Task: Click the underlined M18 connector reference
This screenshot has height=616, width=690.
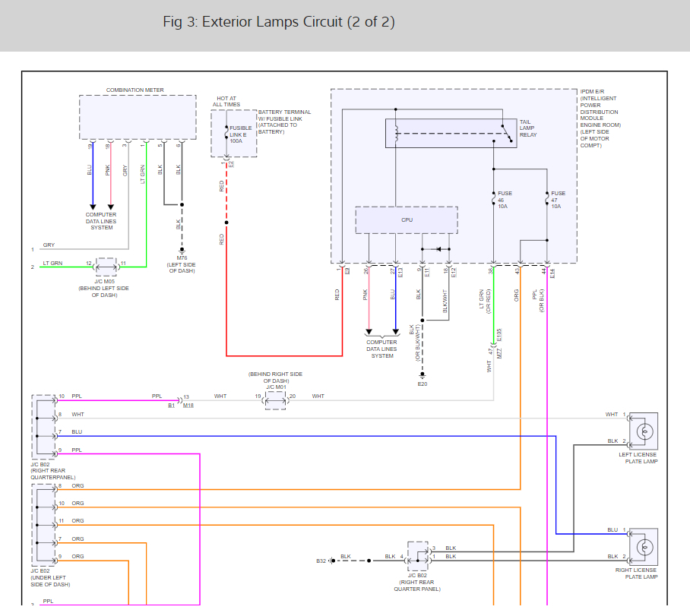Action: pyautogui.click(x=188, y=406)
